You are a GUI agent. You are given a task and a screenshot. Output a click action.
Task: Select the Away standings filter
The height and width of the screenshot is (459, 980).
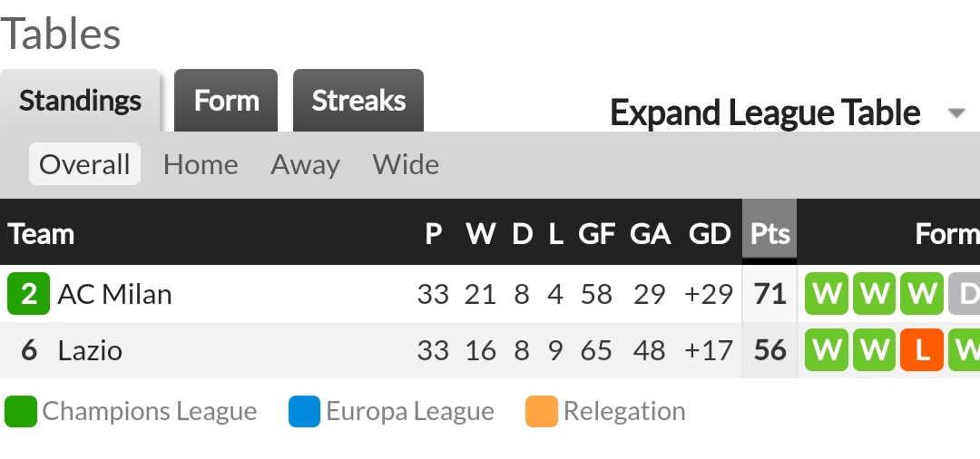pyautogui.click(x=305, y=165)
